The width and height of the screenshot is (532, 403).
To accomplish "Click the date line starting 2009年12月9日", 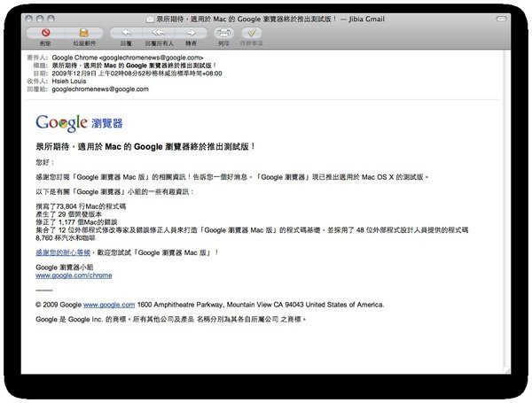I will point(137,74).
